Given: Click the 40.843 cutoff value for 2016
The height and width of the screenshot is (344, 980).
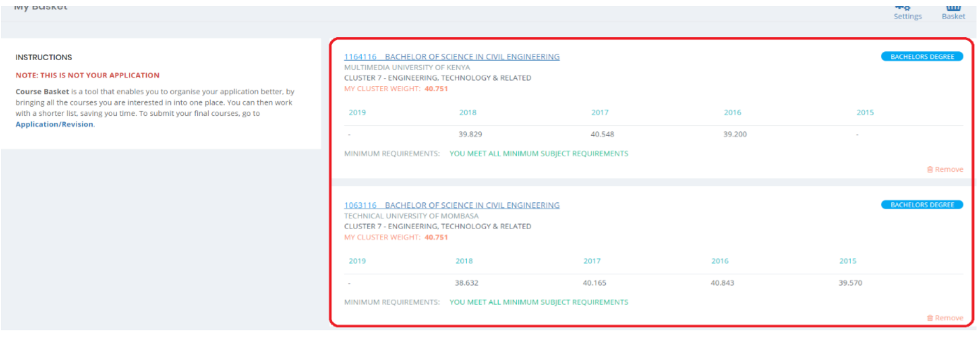Looking at the screenshot, I should point(722,283).
